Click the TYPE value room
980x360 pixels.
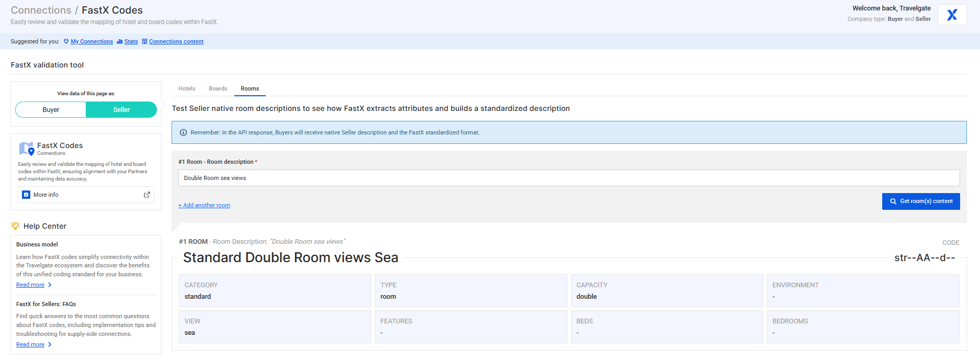pyautogui.click(x=388, y=297)
